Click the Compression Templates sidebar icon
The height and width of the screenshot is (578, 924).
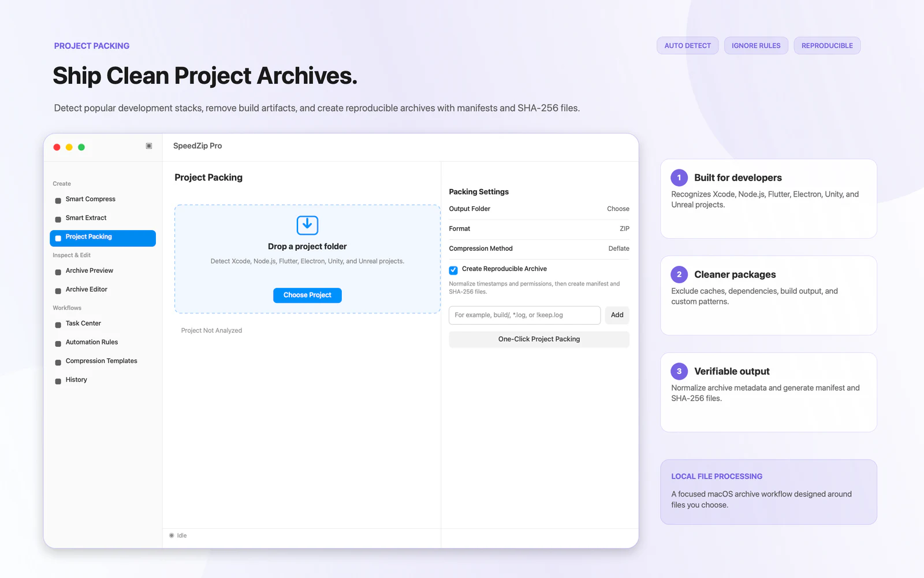point(58,362)
